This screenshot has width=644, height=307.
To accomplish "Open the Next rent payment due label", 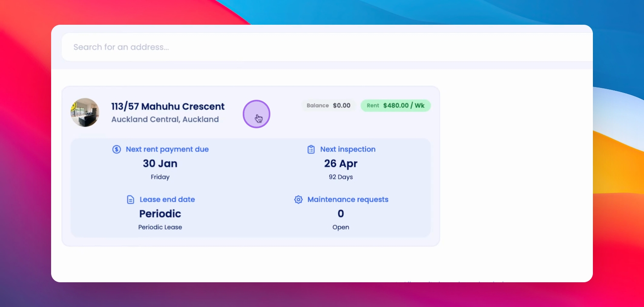I will click(167, 149).
